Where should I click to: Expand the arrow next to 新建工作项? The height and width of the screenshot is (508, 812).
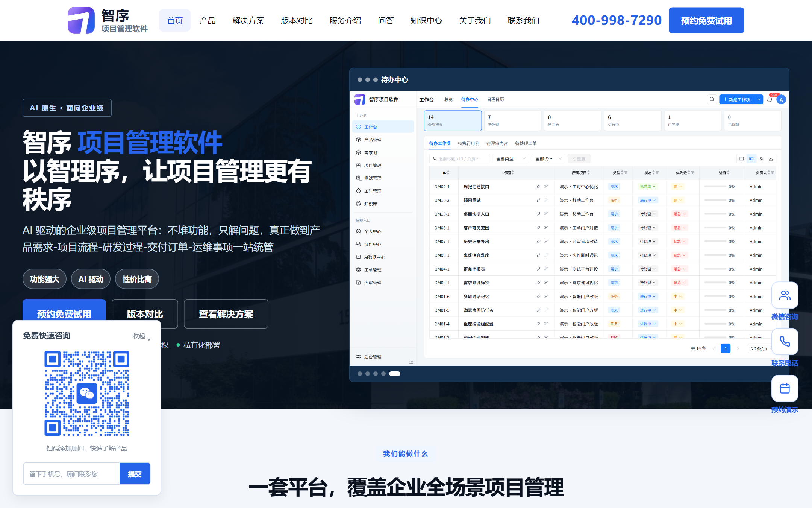[759, 99]
